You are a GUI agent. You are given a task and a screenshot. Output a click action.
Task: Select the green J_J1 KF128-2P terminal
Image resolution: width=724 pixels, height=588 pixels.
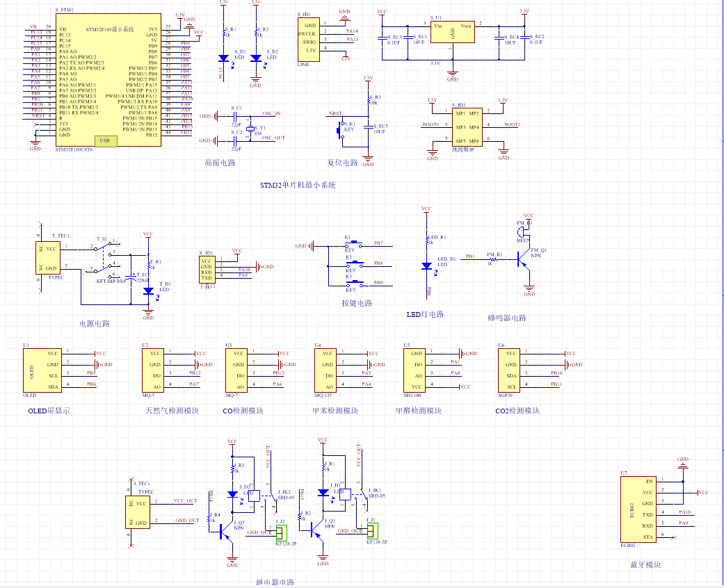click(372, 531)
